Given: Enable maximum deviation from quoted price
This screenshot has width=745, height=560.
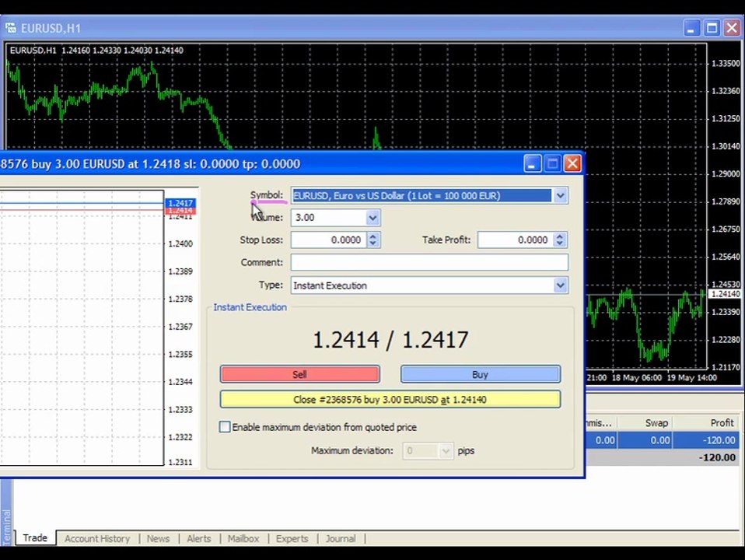Looking at the screenshot, I should (x=225, y=427).
